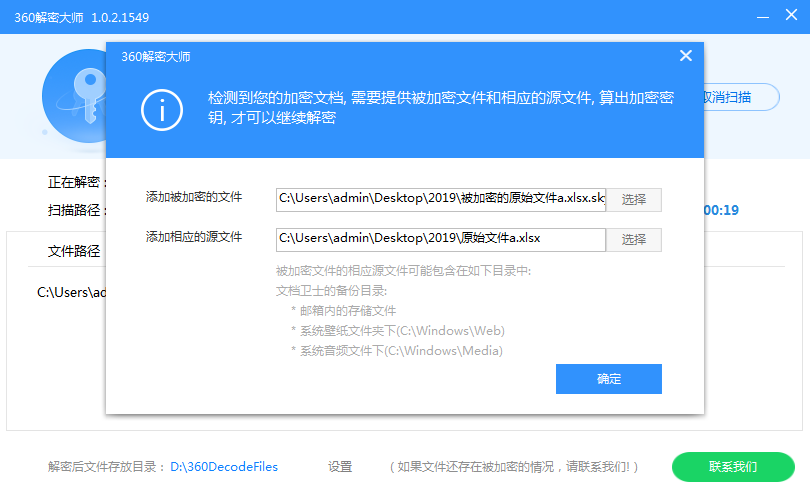Confirm with the 确定 button
This screenshot has height=496, width=810.
coord(609,379)
